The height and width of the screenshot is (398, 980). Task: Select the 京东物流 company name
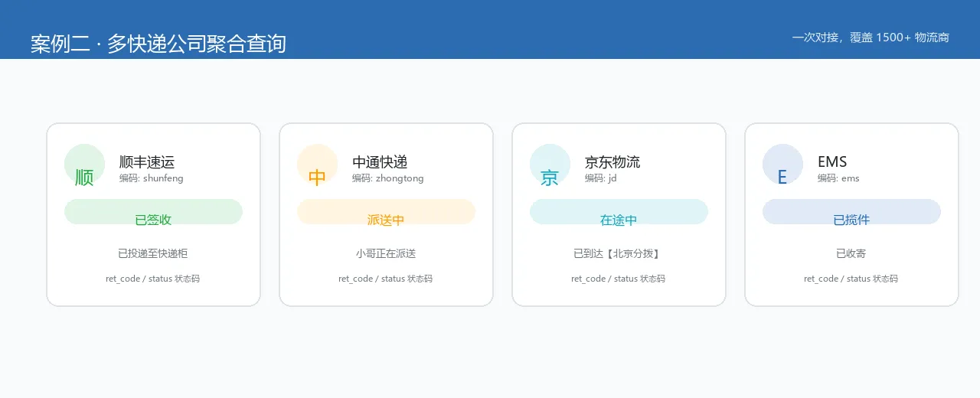612,162
